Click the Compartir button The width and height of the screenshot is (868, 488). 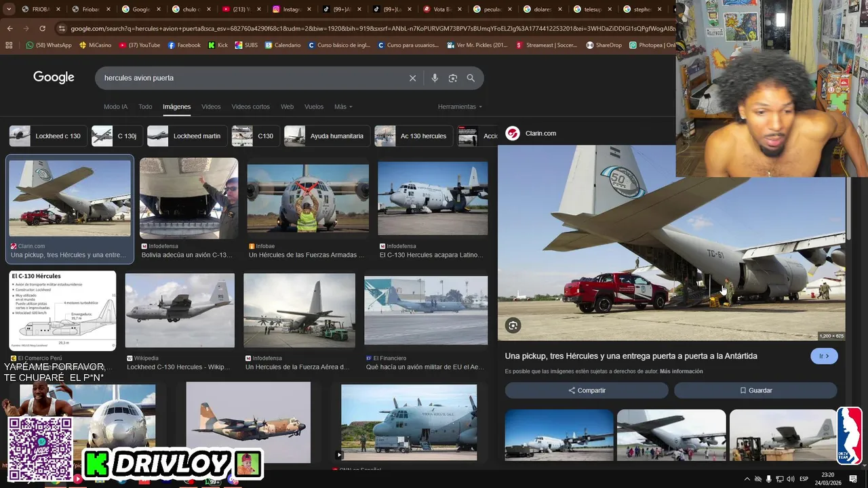pos(587,390)
